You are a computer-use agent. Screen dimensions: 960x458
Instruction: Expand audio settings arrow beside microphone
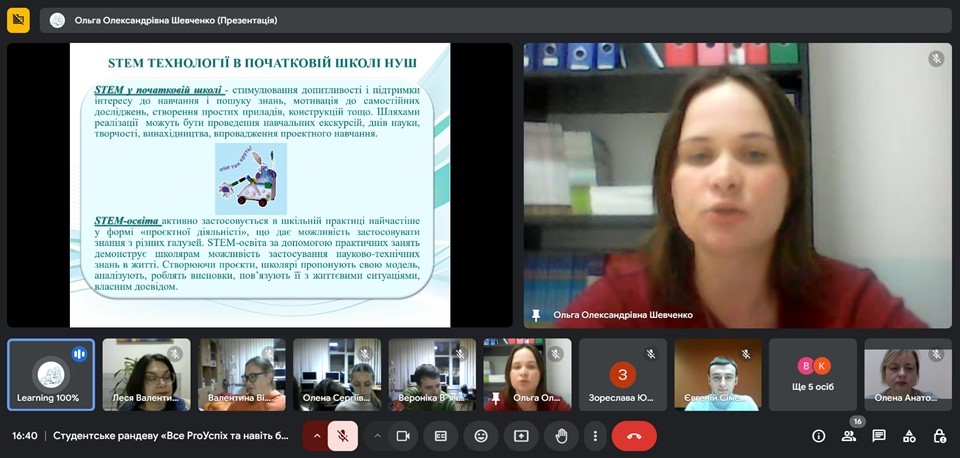(x=317, y=436)
